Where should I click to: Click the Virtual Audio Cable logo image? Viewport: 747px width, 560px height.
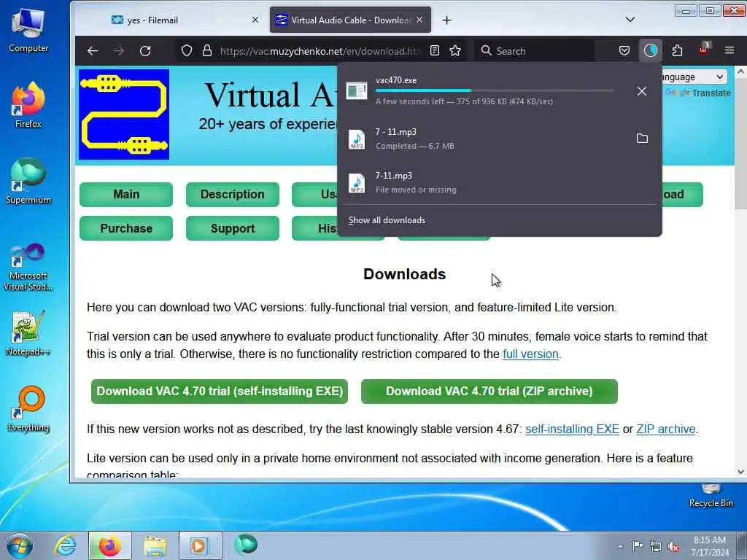124,114
